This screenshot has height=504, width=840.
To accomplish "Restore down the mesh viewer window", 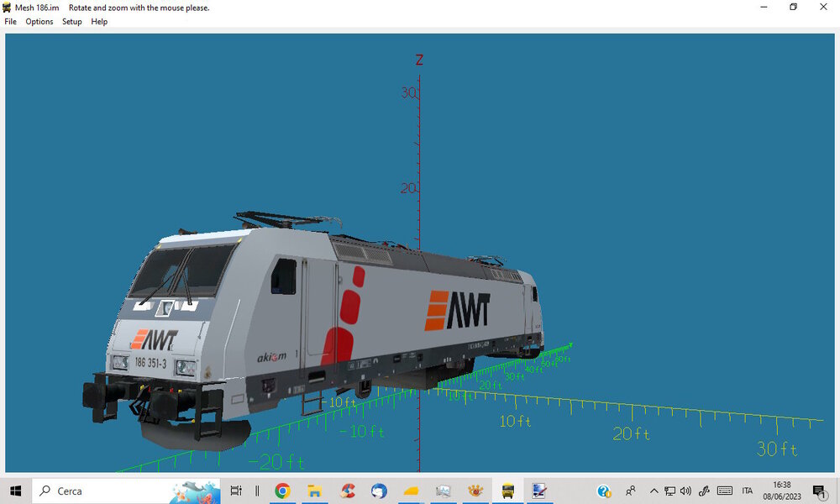I will tap(794, 7).
